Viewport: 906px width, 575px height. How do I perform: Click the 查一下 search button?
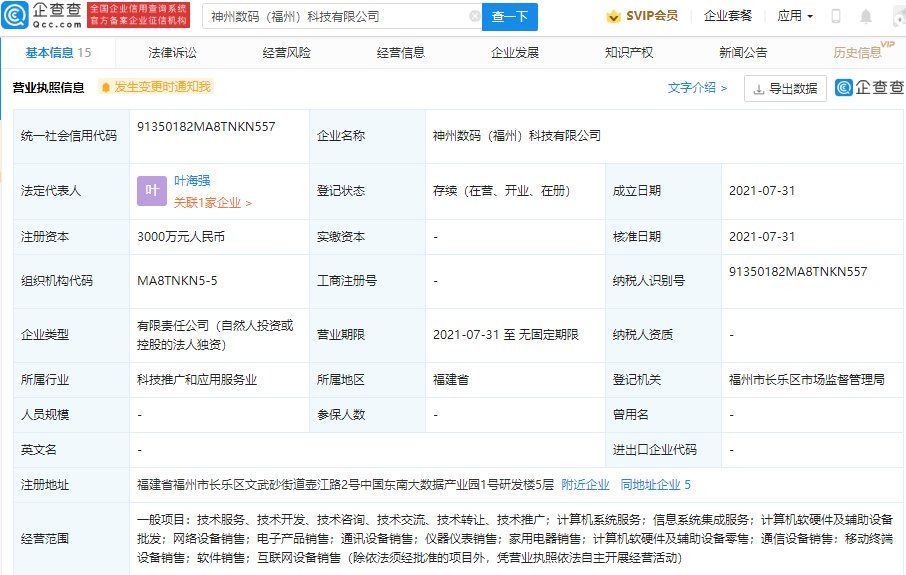510,17
